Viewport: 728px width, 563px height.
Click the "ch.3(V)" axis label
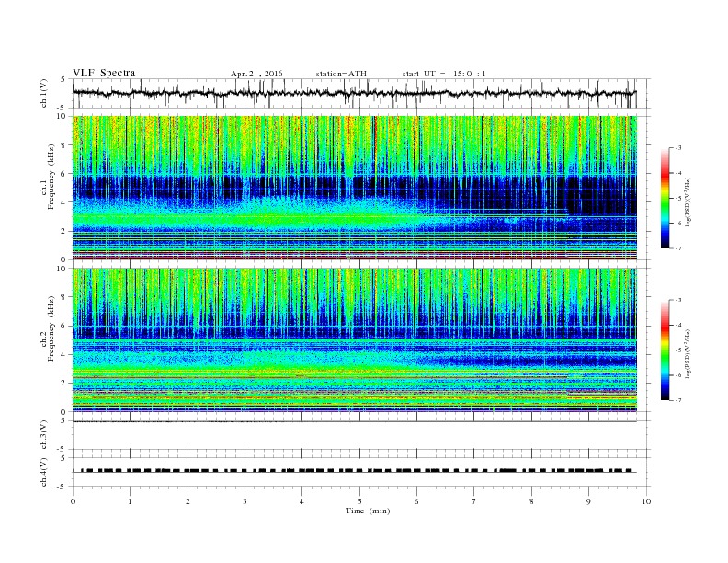point(43,435)
